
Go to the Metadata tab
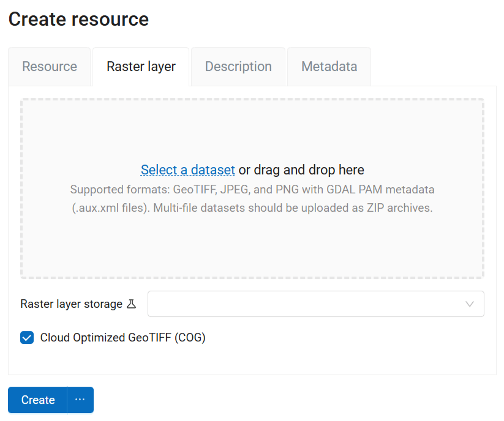coord(329,67)
